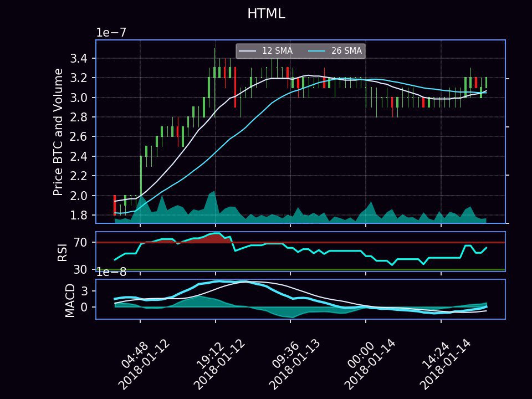The image size is (532, 399).
Task: Click the 1e−8 scale label above the MACD panel
Action: point(111,272)
